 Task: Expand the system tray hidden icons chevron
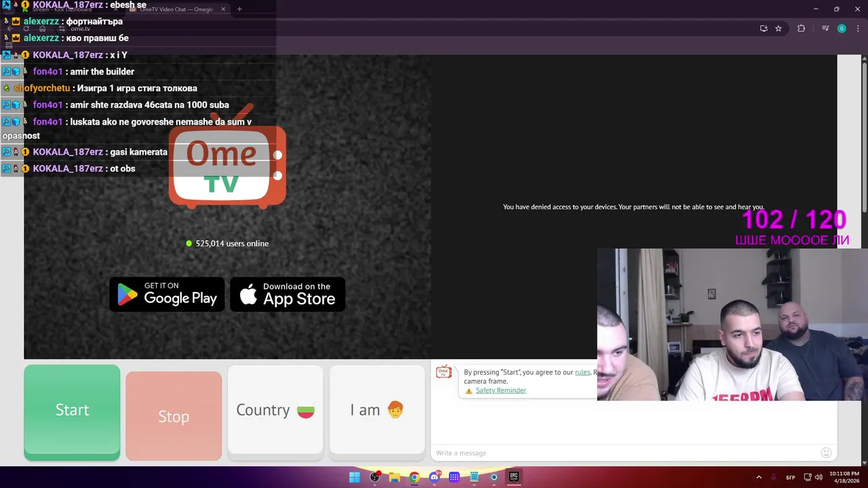click(759, 477)
